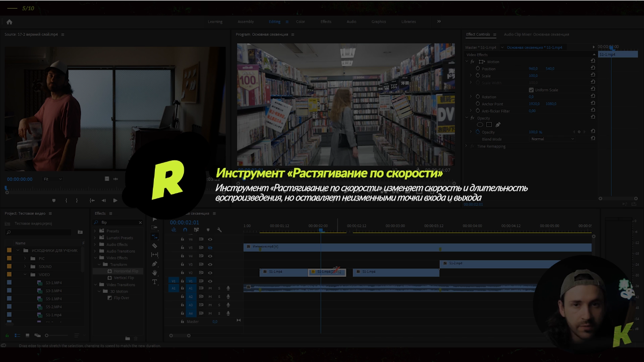Screen dimensions: 644x362
Task: Select the Razor tool in toolbar
Action: click(x=155, y=245)
